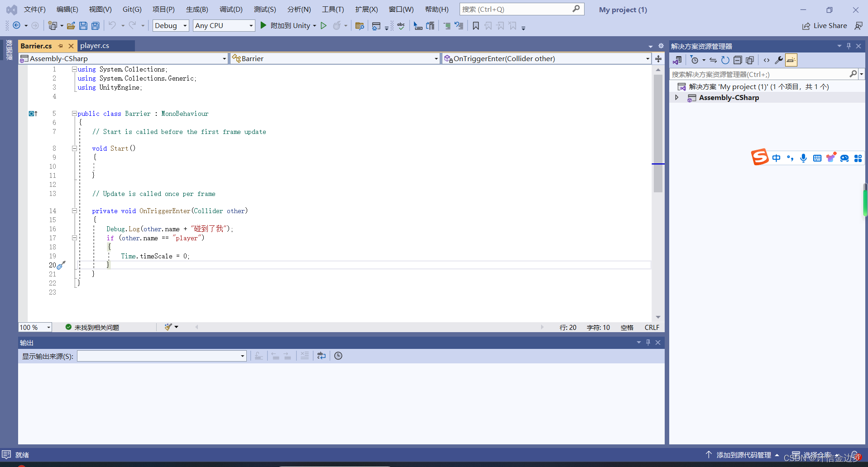Expand the Assembly-CSharp project node

point(677,97)
